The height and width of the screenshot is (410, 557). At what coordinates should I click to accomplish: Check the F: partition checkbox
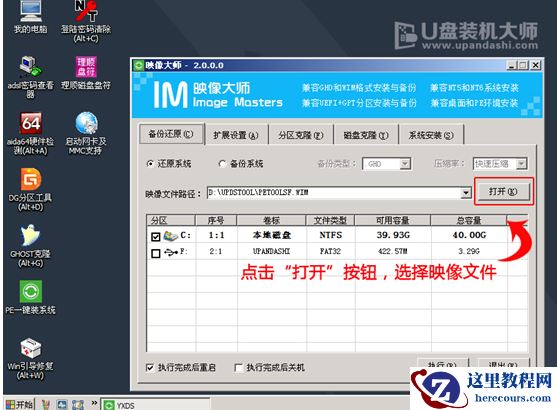click(x=156, y=253)
